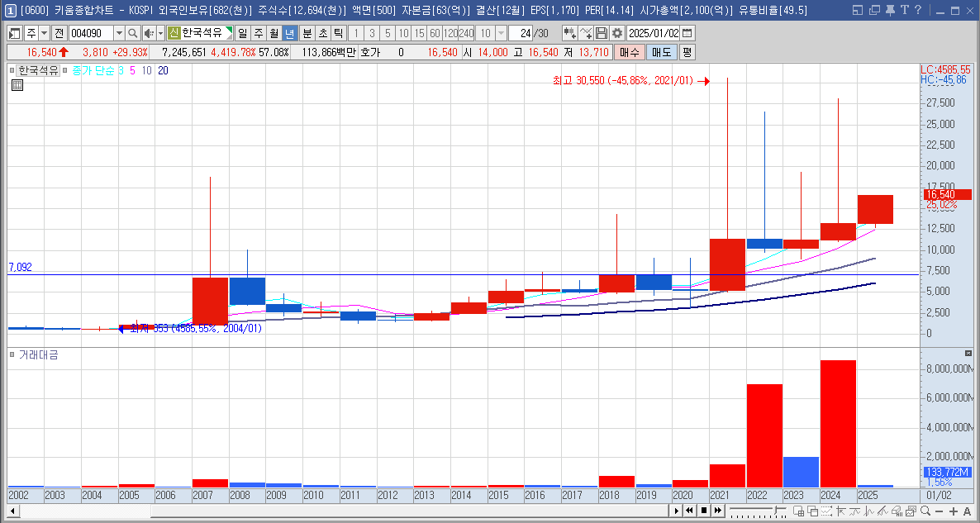Select interval preset 60
This screenshot has height=523, width=980.
point(435,33)
